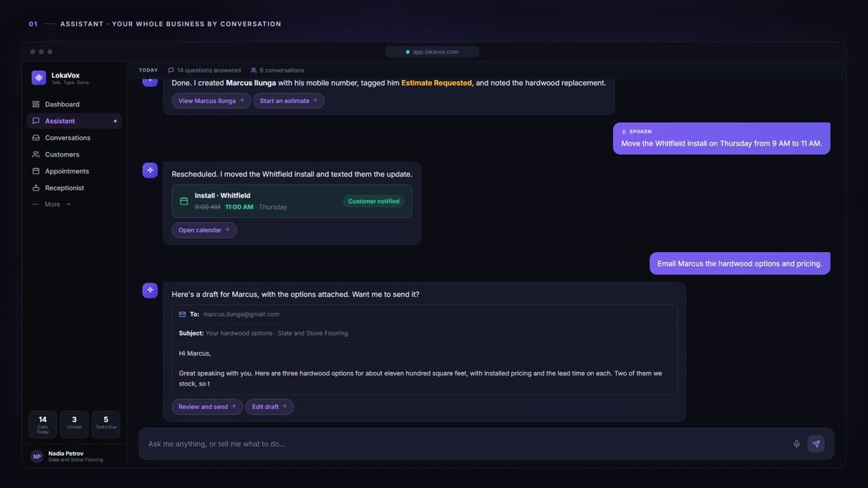Viewport: 868px width, 488px height.
Task: Click the Customers people icon
Action: 36,155
